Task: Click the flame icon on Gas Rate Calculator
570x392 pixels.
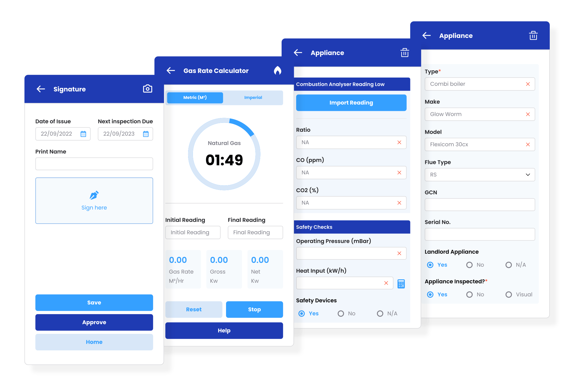Action: pyautogui.click(x=277, y=71)
